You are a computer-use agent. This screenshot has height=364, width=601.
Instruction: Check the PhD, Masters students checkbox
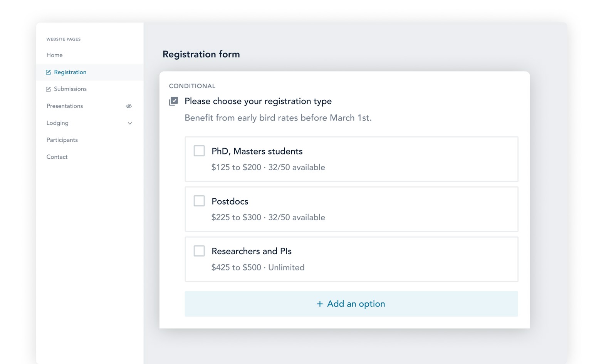(x=199, y=151)
